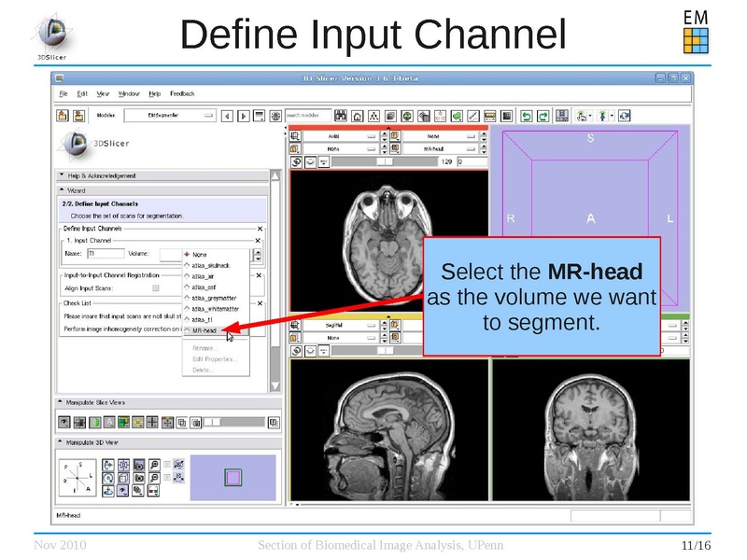The image size is (747, 560).
Task: Click the forward navigation arrow button
Action: (x=241, y=113)
